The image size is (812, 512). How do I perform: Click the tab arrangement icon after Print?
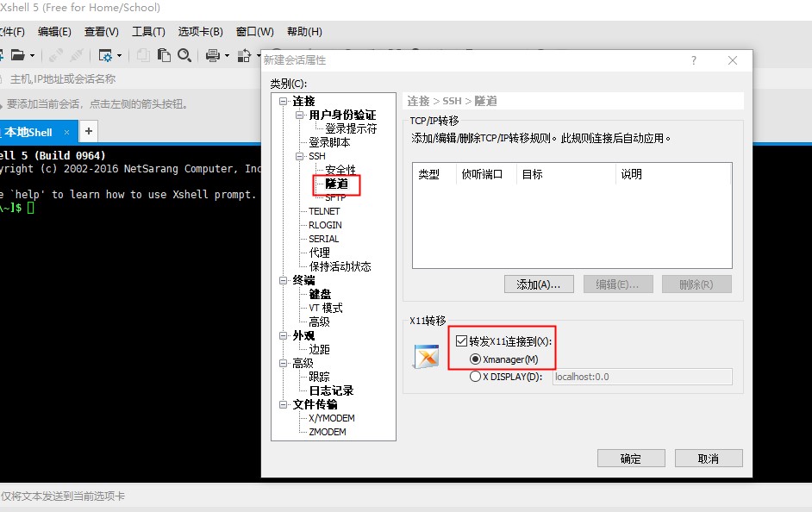click(246, 55)
